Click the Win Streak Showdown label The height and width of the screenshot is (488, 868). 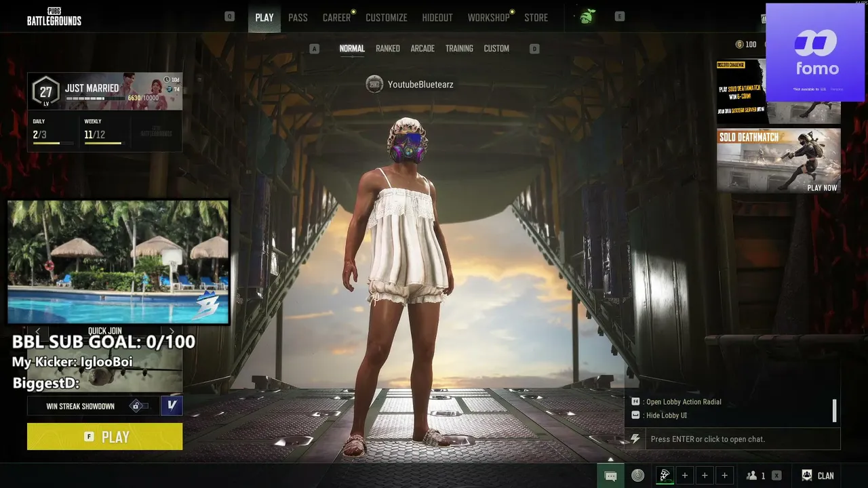tap(80, 407)
